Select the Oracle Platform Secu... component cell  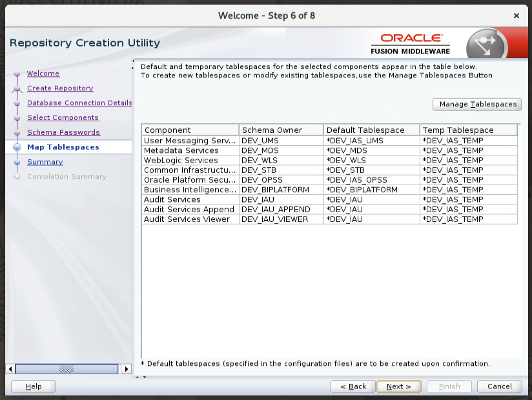(190, 180)
